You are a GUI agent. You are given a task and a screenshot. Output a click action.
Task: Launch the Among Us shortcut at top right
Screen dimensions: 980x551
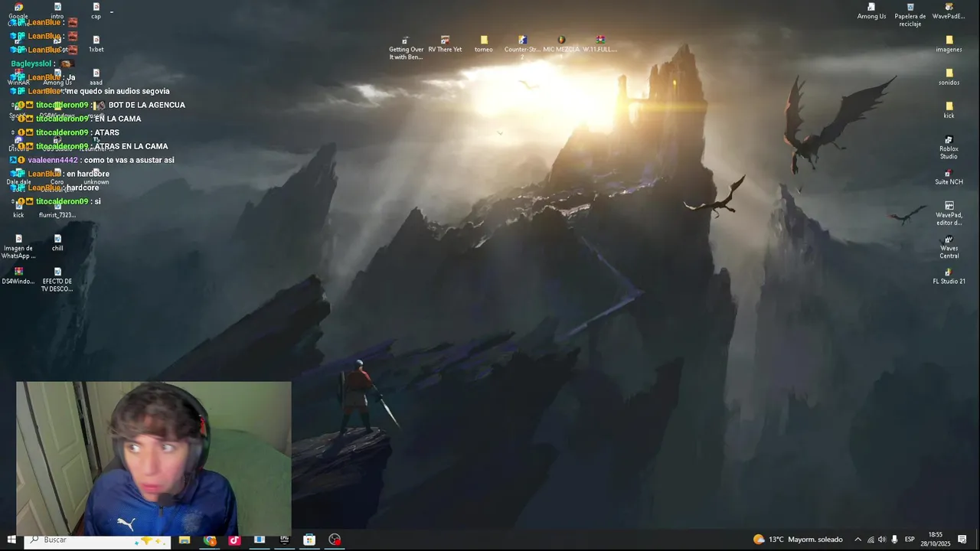pos(871,11)
